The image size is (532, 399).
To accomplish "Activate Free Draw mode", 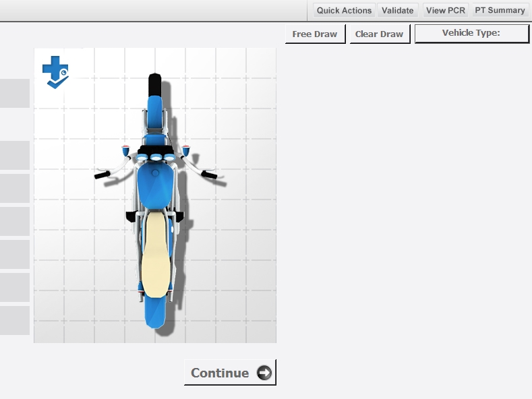I will (315, 34).
